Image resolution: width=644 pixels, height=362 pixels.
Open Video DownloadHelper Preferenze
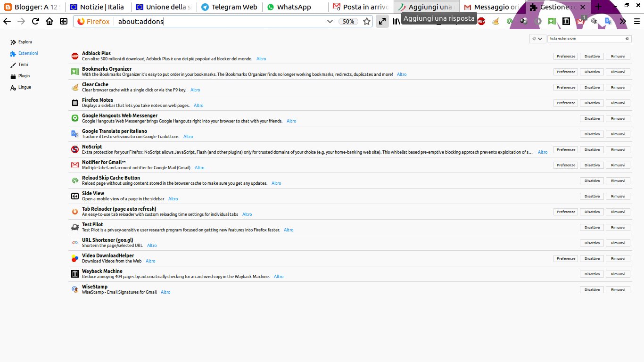click(x=566, y=258)
